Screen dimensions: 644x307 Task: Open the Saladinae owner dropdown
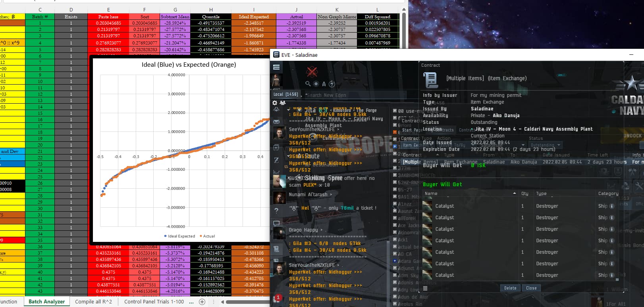503,145
